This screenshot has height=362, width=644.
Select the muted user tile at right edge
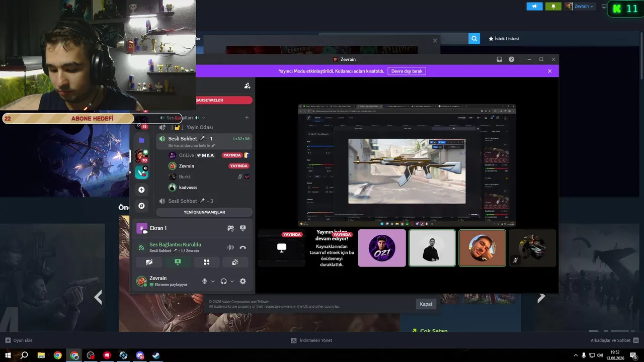(x=532, y=248)
